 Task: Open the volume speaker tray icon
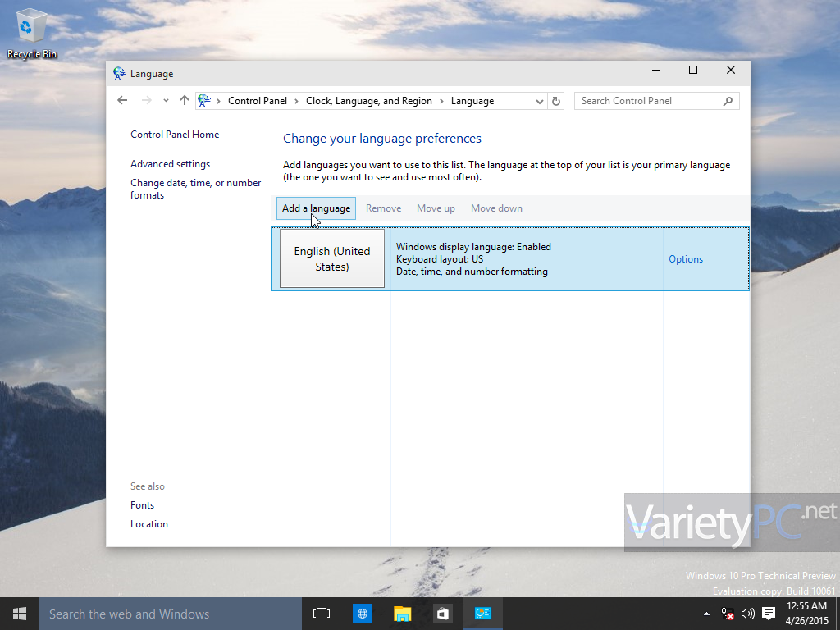[748, 614]
